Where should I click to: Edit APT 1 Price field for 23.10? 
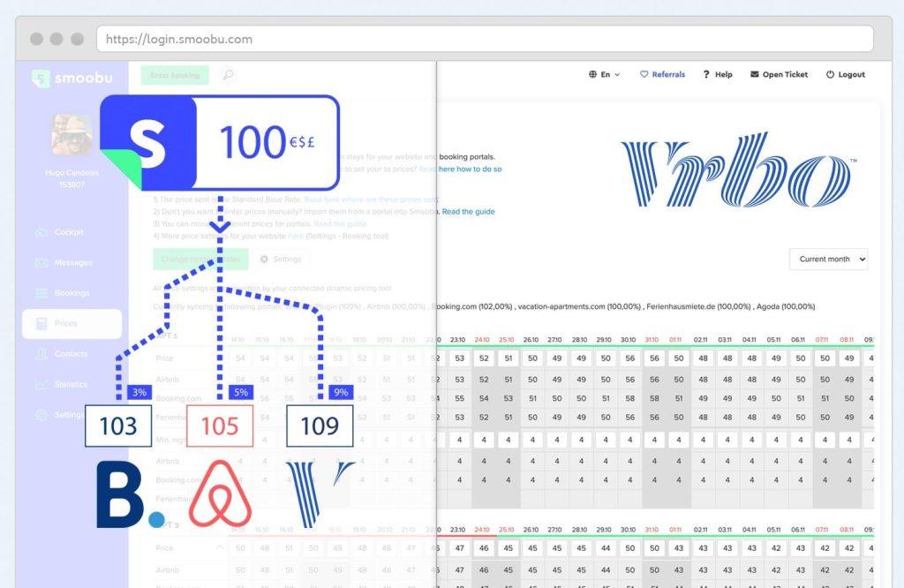coord(459,358)
